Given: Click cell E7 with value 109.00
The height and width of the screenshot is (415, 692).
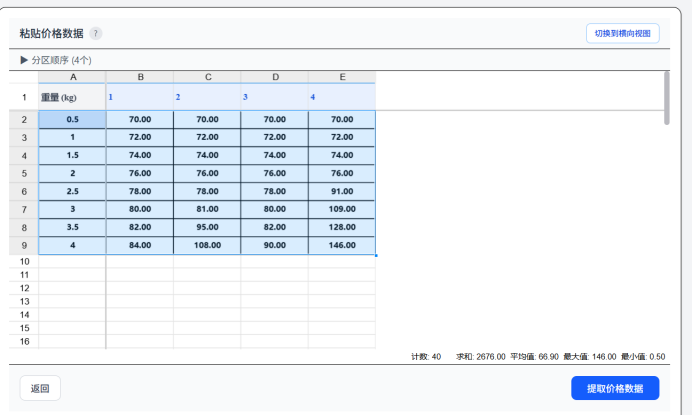Looking at the screenshot, I should (x=342, y=209).
